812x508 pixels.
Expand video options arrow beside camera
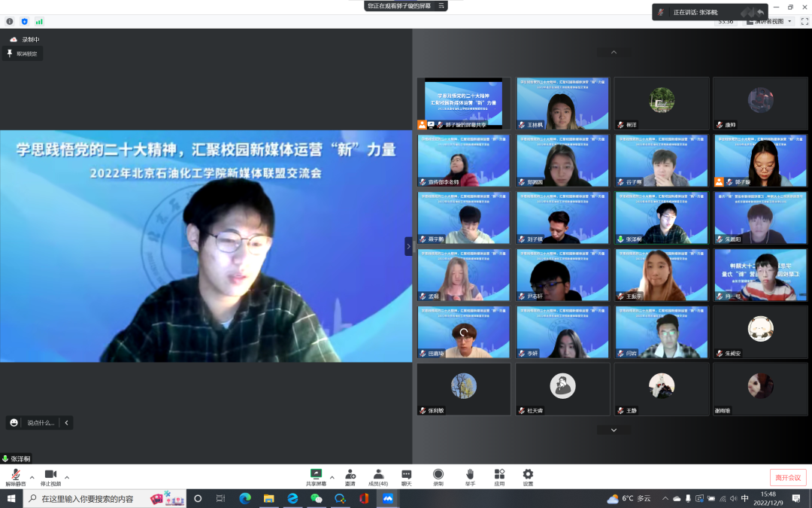pyautogui.click(x=67, y=477)
